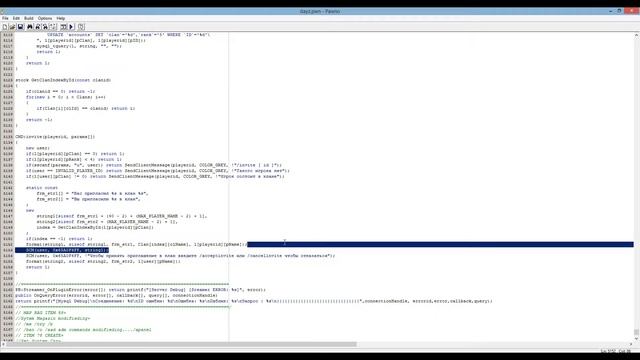Open the Options menu
Screen dimensions: 640x360
tap(45, 18)
